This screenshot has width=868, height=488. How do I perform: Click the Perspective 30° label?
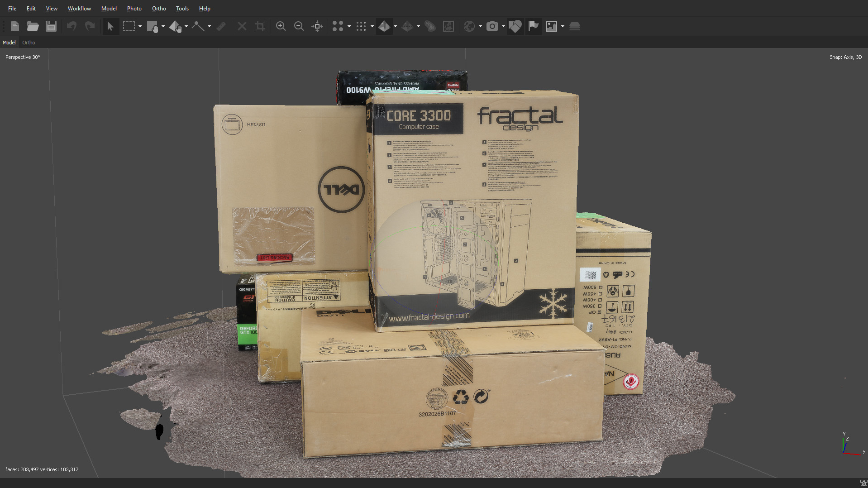click(23, 57)
